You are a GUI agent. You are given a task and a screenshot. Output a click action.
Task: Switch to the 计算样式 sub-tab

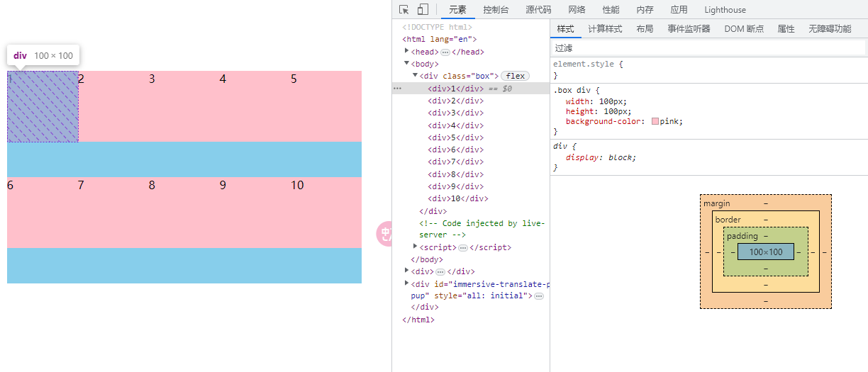coord(605,28)
